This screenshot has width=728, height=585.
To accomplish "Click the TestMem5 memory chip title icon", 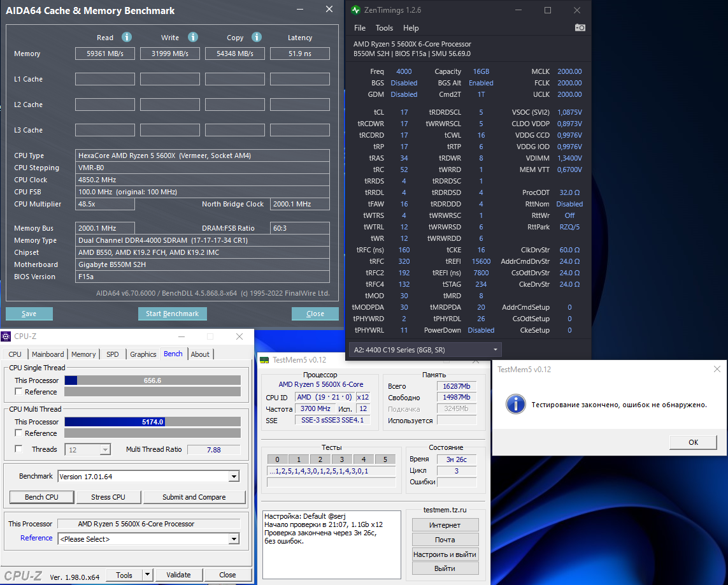I will (264, 359).
